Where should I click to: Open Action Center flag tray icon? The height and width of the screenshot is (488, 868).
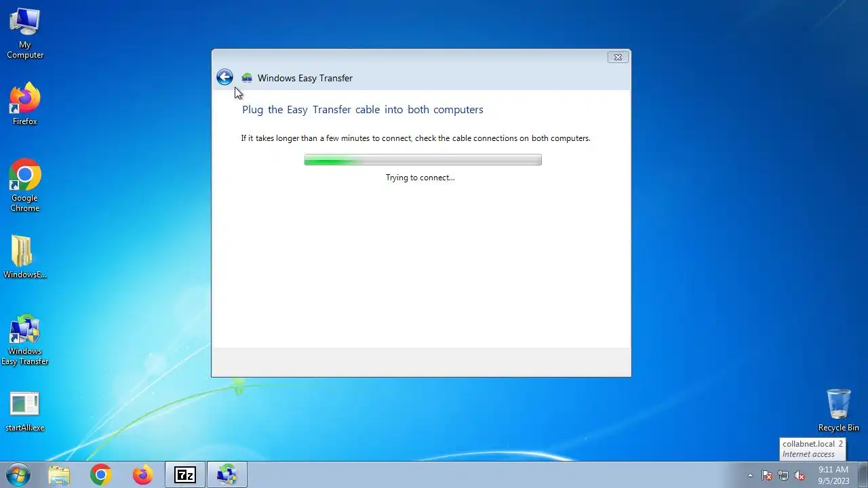[x=767, y=475]
